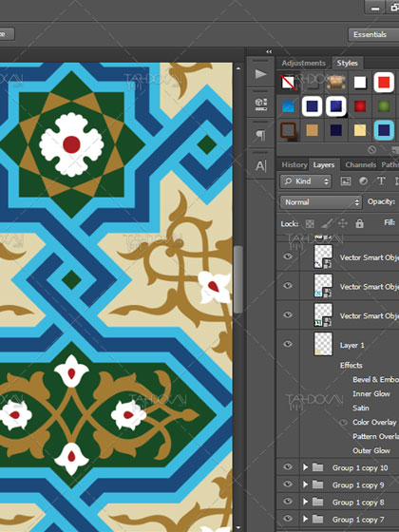Select the Layers tab
This screenshot has width=399, height=532.
[324, 165]
